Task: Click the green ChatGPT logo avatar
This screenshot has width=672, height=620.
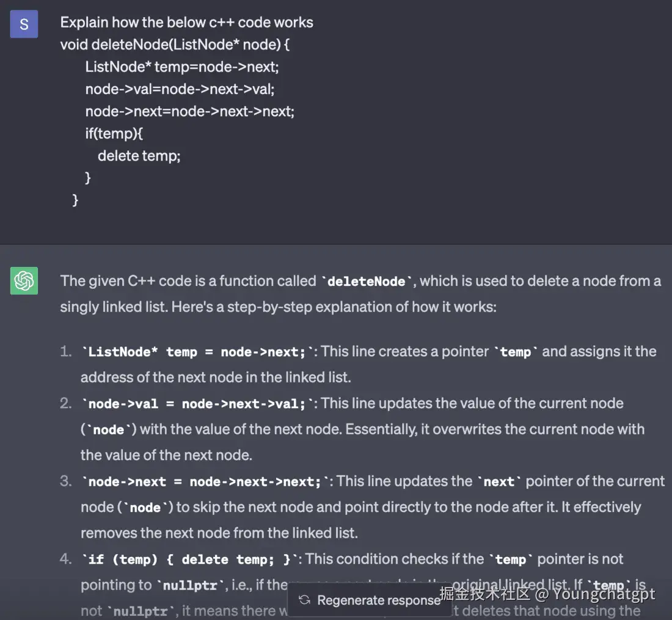Action: (x=24, y=281)
